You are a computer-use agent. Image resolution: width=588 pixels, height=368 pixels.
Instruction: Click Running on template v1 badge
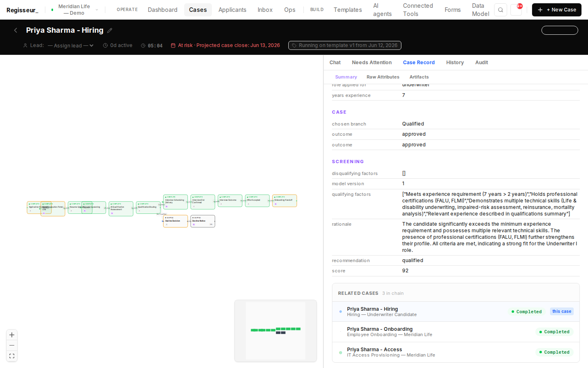pos(345,45)
